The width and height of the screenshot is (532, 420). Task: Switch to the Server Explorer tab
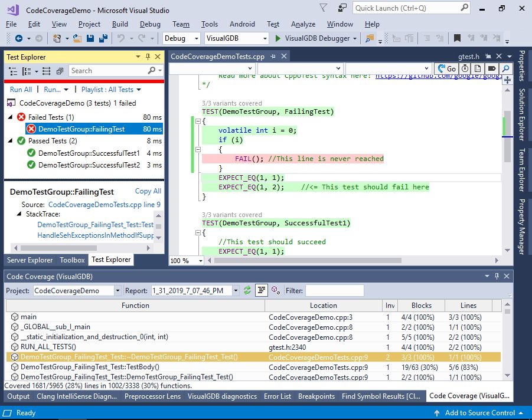(x=30, y=260)
